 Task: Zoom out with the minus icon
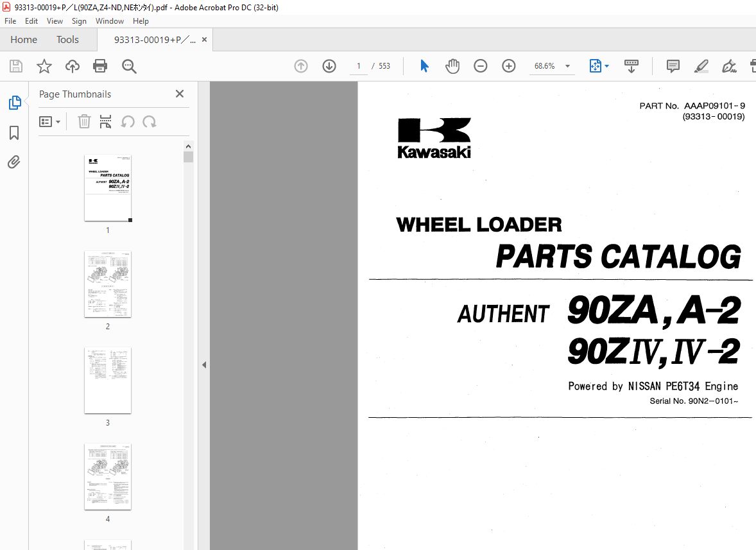[480, 66]
